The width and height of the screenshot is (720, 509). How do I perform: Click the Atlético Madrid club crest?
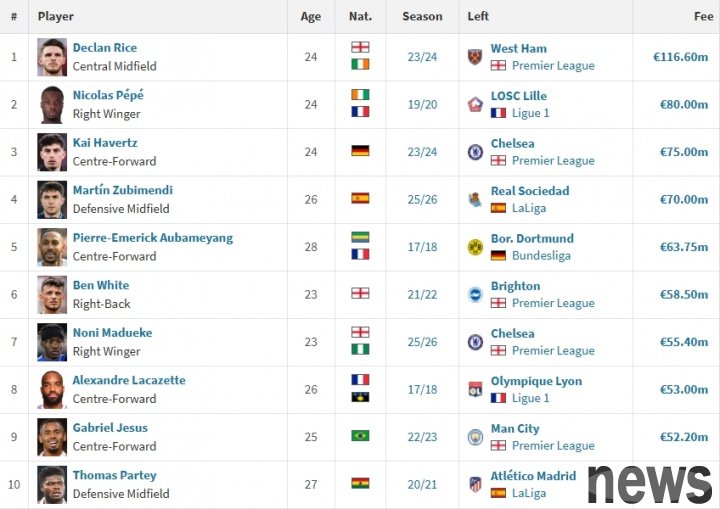[x=475, y=484]
